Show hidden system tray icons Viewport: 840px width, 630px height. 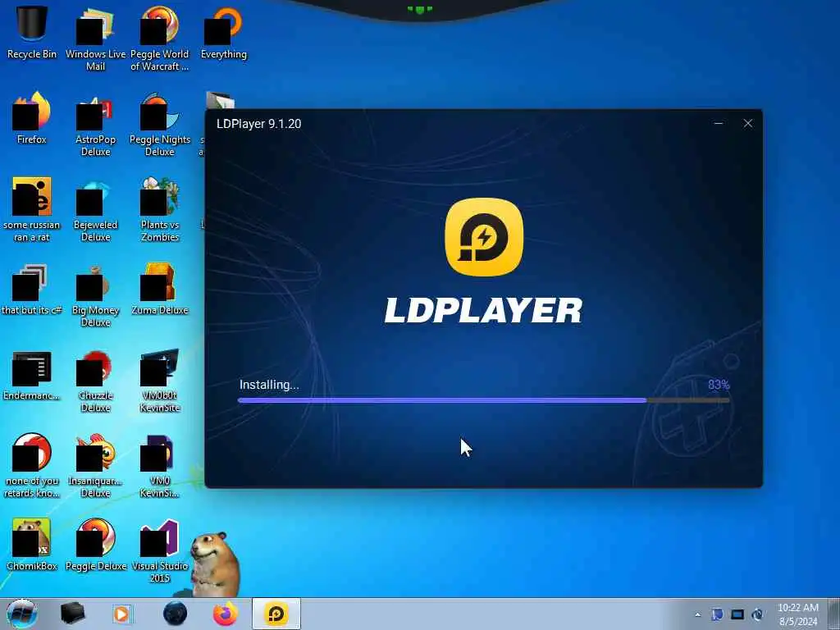pos(697,614)
